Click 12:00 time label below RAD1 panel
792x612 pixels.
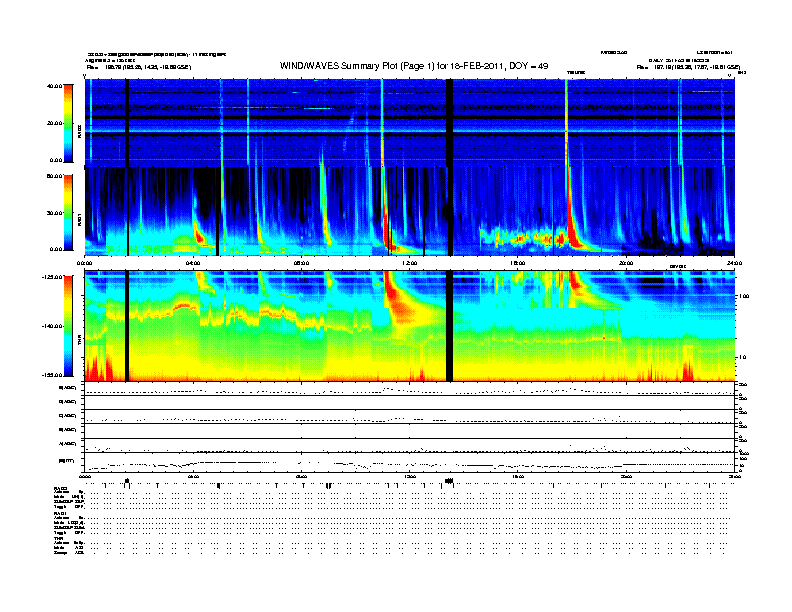(410, 263)
